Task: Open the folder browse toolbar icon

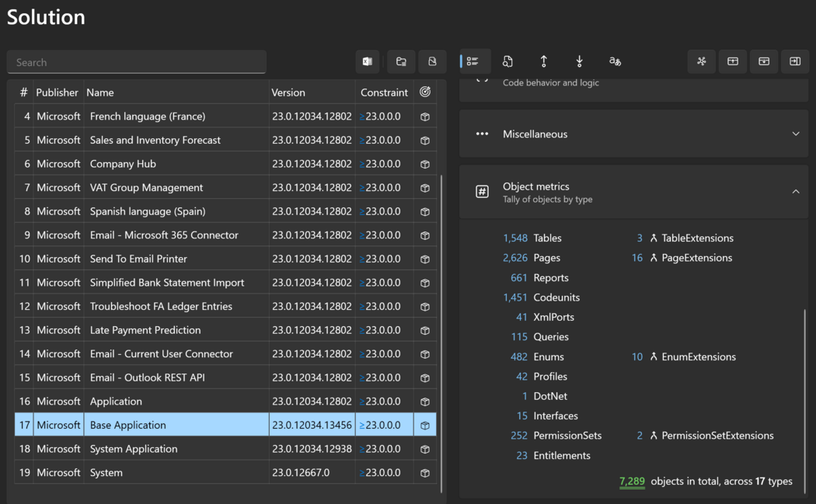Action: coord(401,61)
